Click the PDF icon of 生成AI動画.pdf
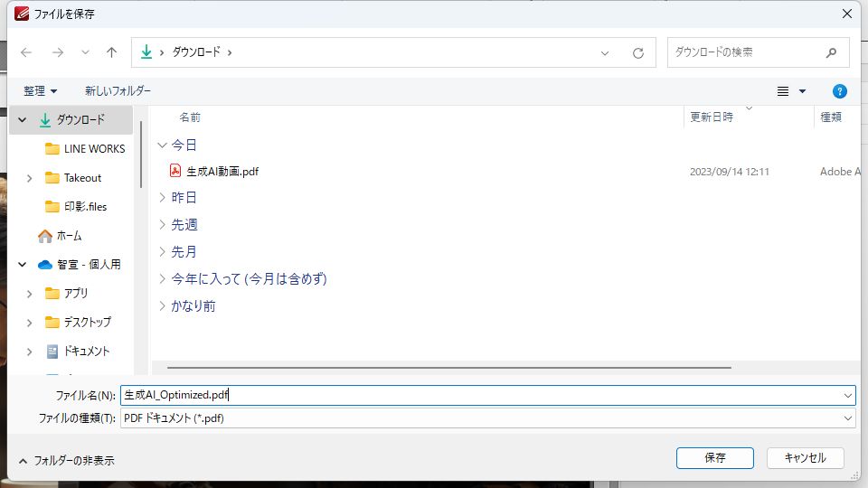Viewport: 868px width, 488px height. tap(175, 171)
